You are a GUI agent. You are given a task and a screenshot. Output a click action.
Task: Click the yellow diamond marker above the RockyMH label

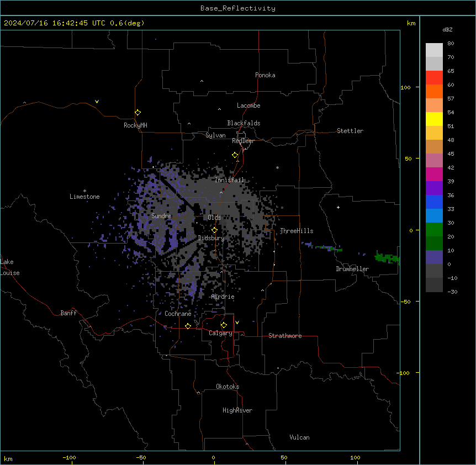(x=137, y=112)
